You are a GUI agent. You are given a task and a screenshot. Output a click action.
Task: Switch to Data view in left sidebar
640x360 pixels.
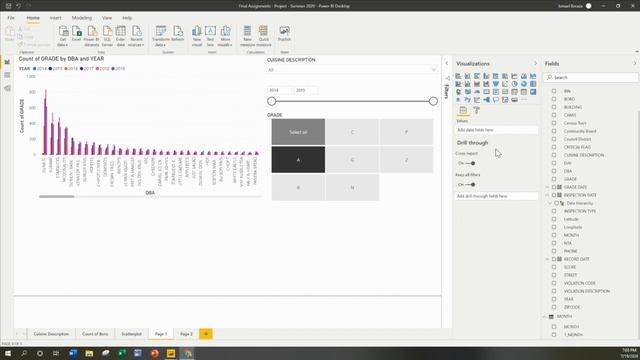7,75
